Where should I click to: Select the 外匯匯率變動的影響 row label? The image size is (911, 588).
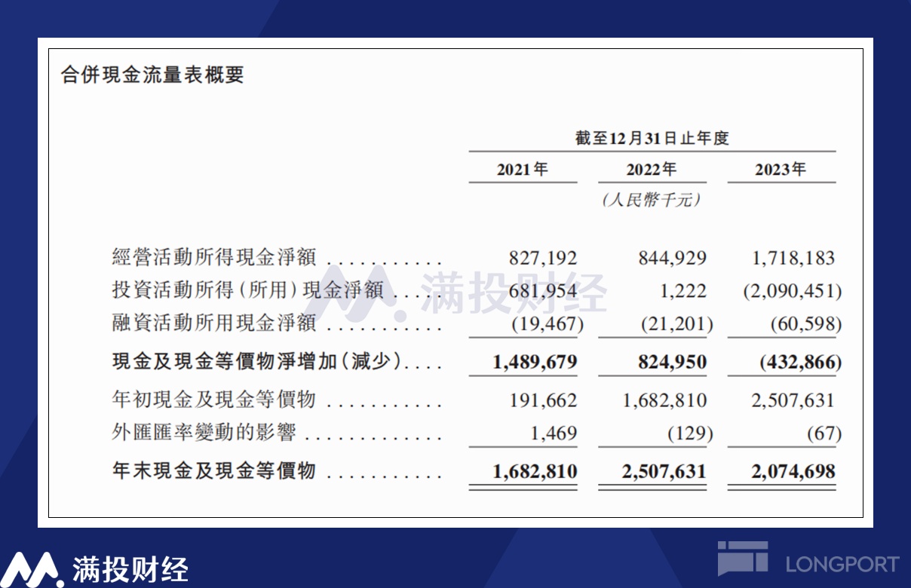pyautogui.click(x=204, y=433)
